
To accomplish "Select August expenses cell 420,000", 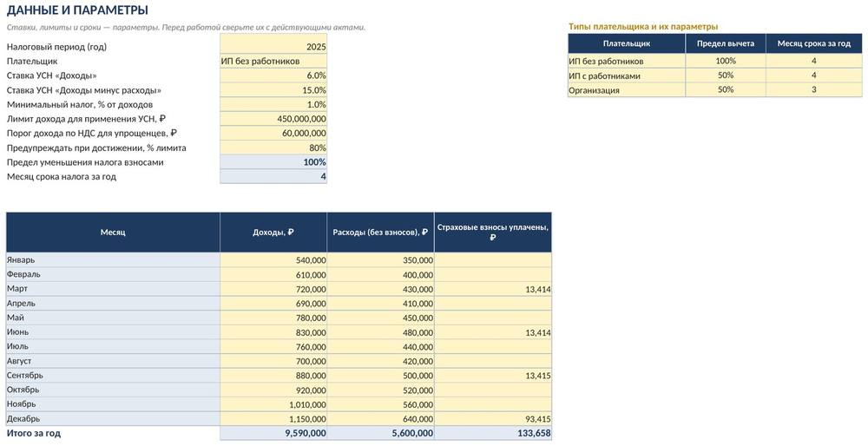I will 381,361.
